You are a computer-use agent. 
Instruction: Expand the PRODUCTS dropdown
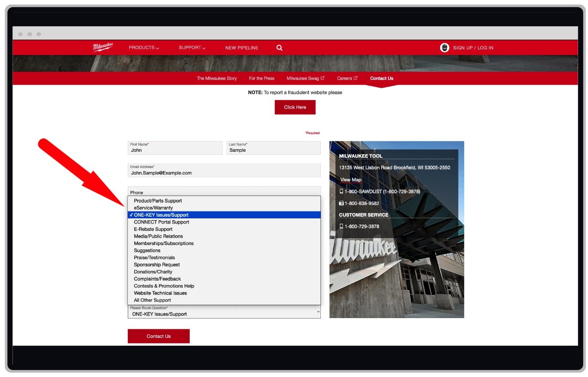[143, 47]
